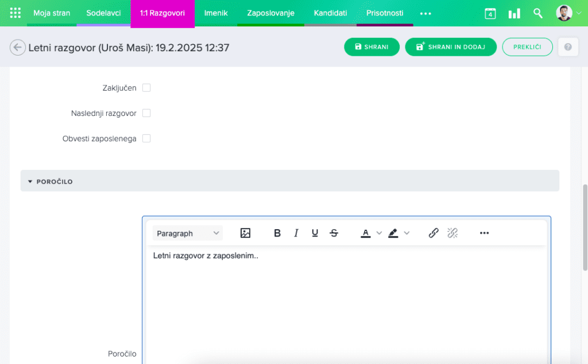Click the search magnifier icon

coord(538,13)
